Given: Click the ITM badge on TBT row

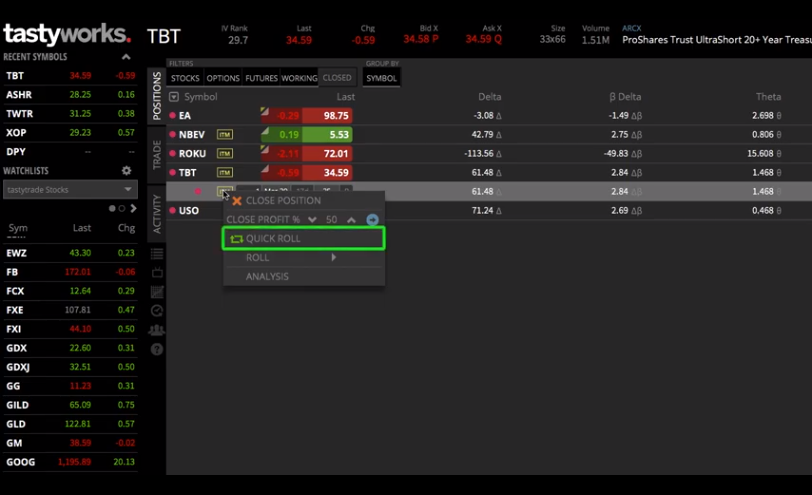Looking at the screenshot, I should click(225, 172).
